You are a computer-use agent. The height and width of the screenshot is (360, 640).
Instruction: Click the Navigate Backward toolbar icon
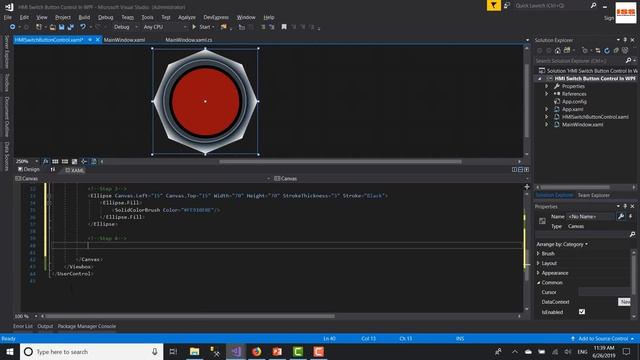12,27
